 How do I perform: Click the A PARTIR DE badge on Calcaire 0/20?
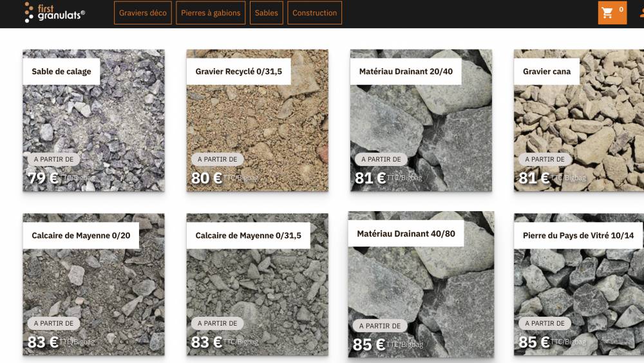pos(54,323)
